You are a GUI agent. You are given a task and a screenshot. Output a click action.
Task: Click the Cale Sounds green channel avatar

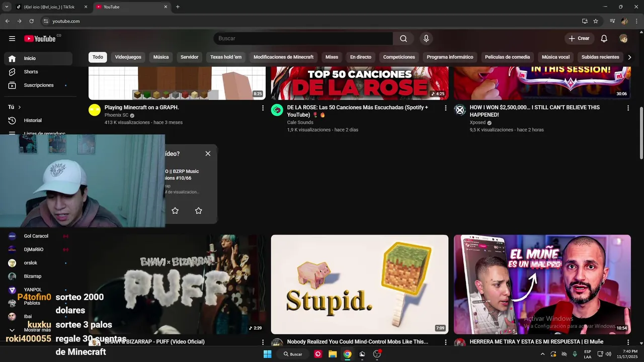(277, 110)
